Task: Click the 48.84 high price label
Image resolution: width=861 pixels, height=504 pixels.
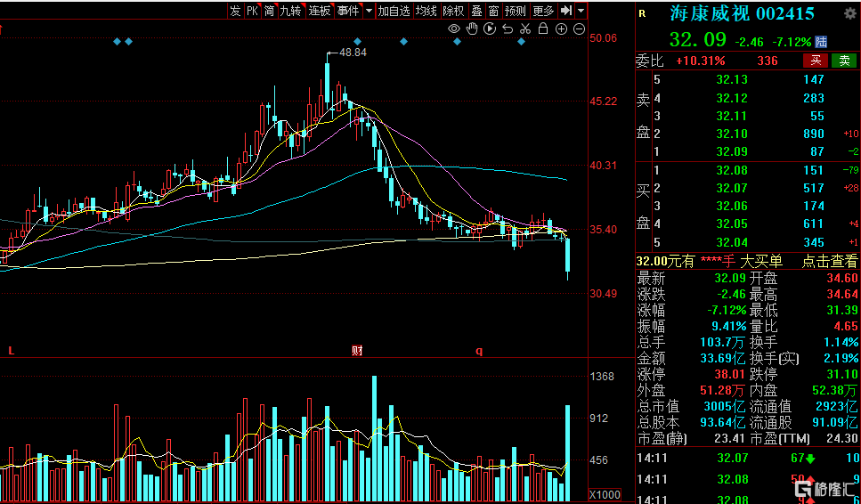Action: click(x=353, y=53)
